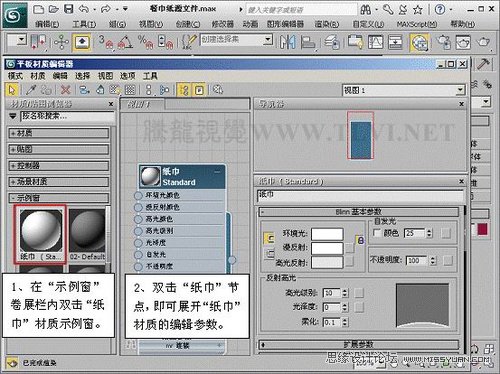Open the 视图 1 view dropdown
This screenshot has width=500, height=374.
(403, 90)
